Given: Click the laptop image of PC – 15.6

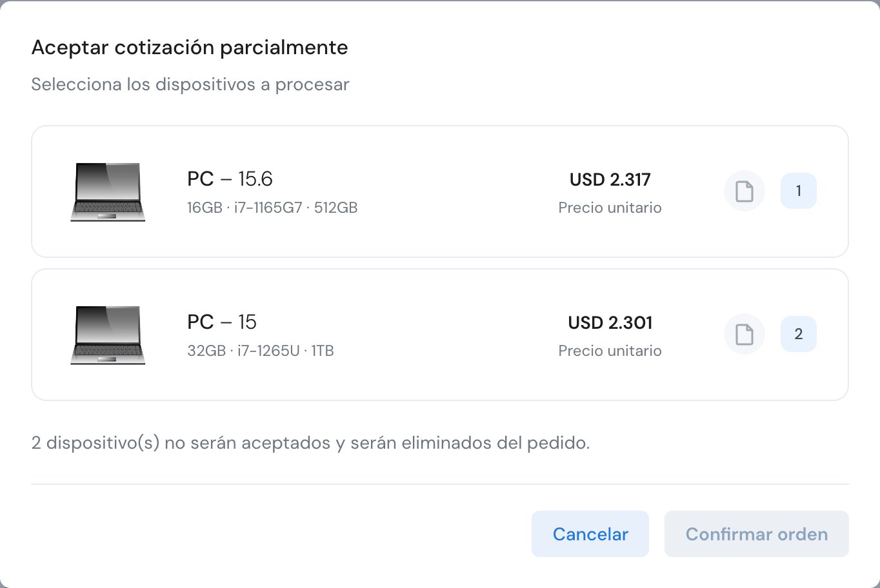Looking at the screenshot, I should point(108,192).
